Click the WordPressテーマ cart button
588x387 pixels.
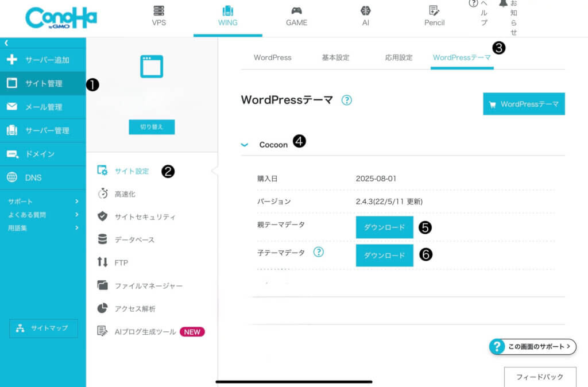click(x=524, y=104)
